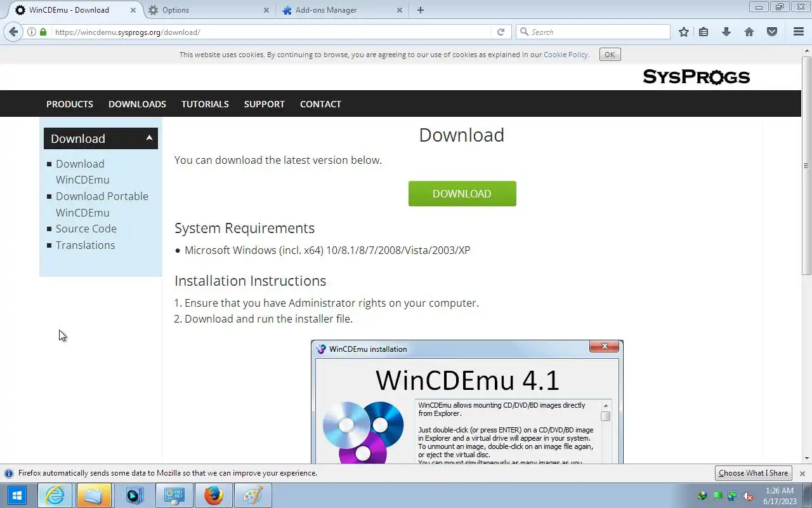Viewport: 812px width, 508px height.
Task: Go to Firefox Home icon
Action: tap(749, 32)
